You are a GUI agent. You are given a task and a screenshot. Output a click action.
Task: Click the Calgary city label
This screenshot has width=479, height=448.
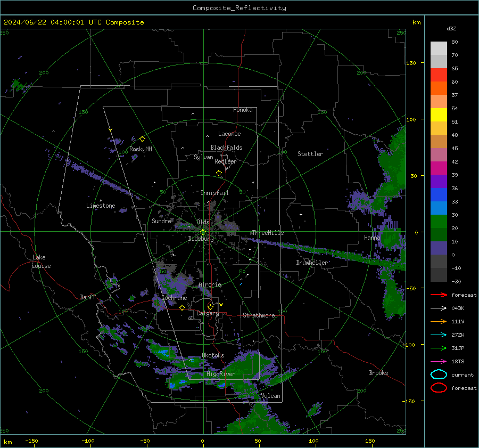tap(208, 313)
